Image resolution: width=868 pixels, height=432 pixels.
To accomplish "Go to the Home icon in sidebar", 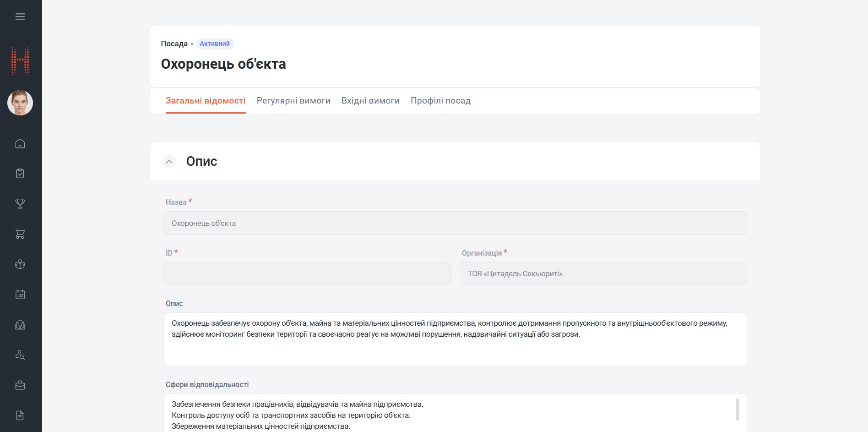I will coord(20,143).
